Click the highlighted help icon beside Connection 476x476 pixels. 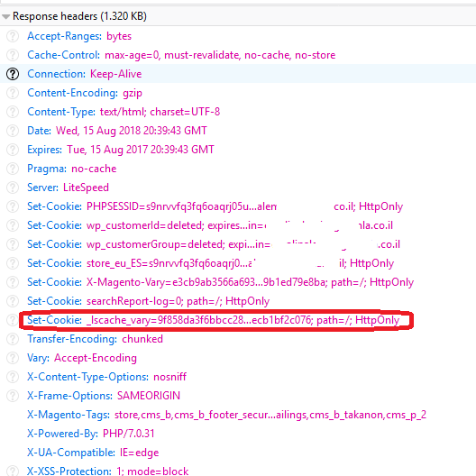(13, 74)
